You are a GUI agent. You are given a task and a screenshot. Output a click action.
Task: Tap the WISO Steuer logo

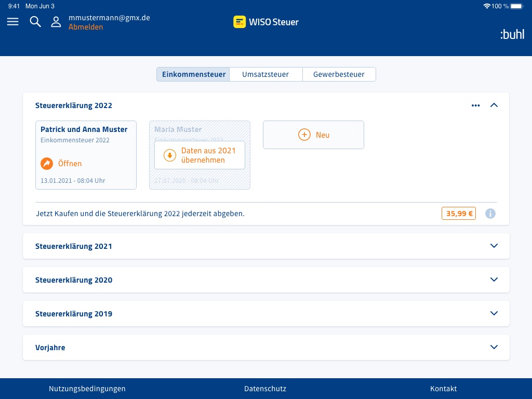pos(266,22)
